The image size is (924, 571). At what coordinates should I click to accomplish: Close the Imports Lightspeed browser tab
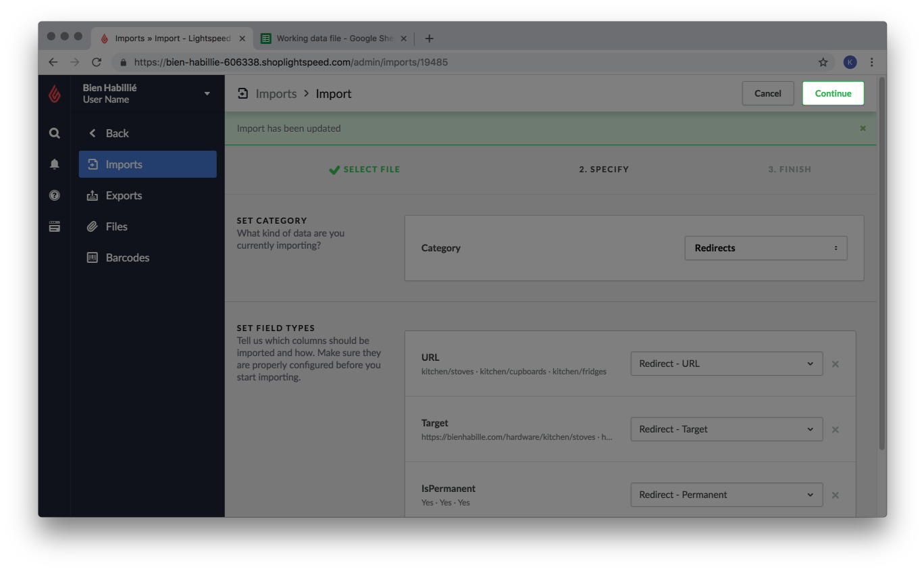(242, 39)
